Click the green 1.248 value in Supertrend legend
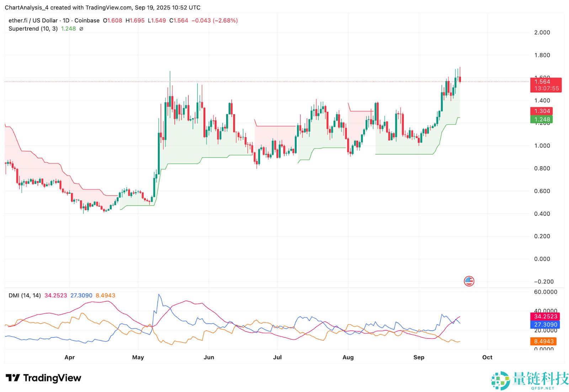This screenshot has width=569, height=392. click(x=68, y=29)
